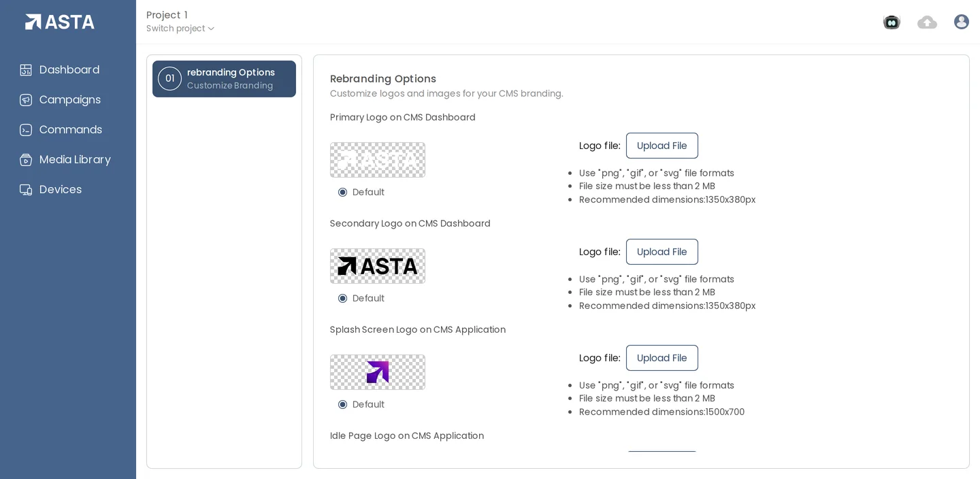Select Default radio for Secondary Logo
Image resolution: width=980 pixels, height=479 pixels.
coord(342,299)
